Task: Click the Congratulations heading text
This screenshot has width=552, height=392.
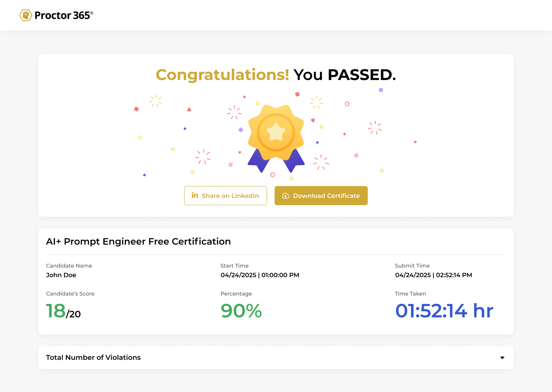Action: pyautogui.click(x=222, y=75)
